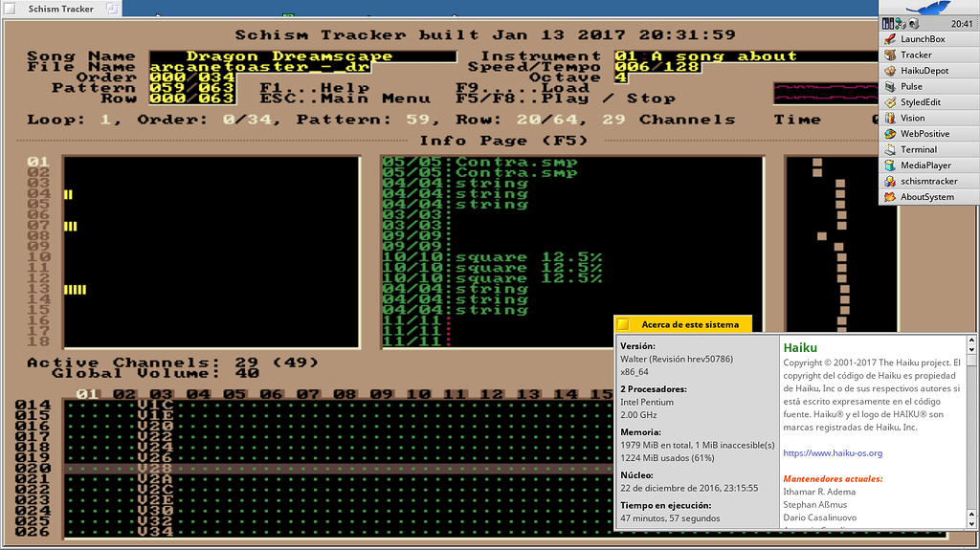Open the network status tray icon
Screen dimensions: 980x550
coord(901,24)
